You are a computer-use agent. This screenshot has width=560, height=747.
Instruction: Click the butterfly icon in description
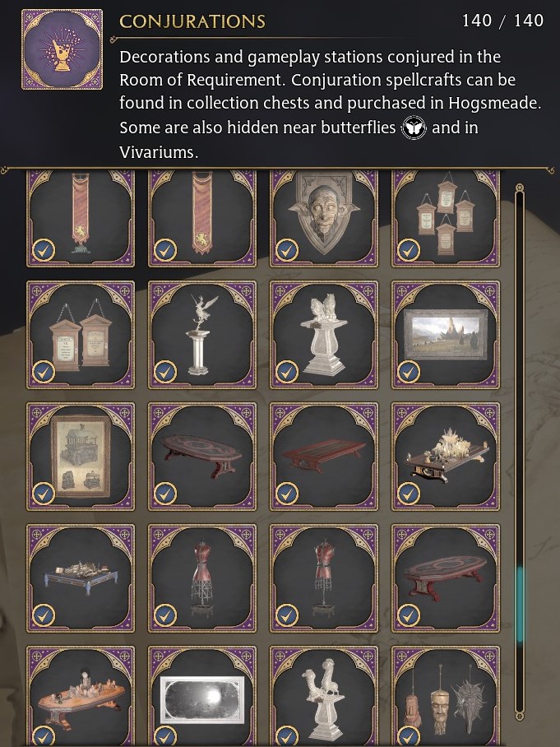pos(414,128)
